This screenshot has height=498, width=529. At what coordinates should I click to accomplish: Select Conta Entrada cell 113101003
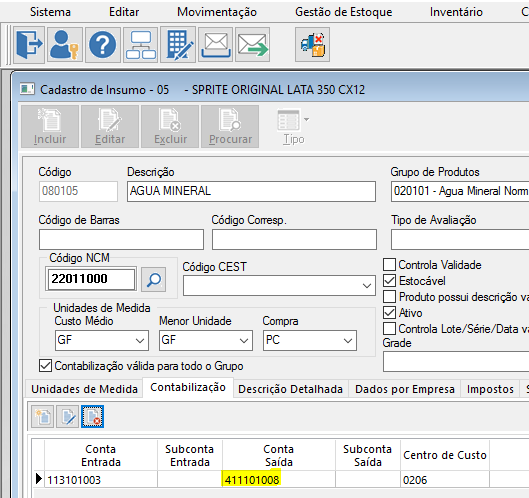[101, 479]
